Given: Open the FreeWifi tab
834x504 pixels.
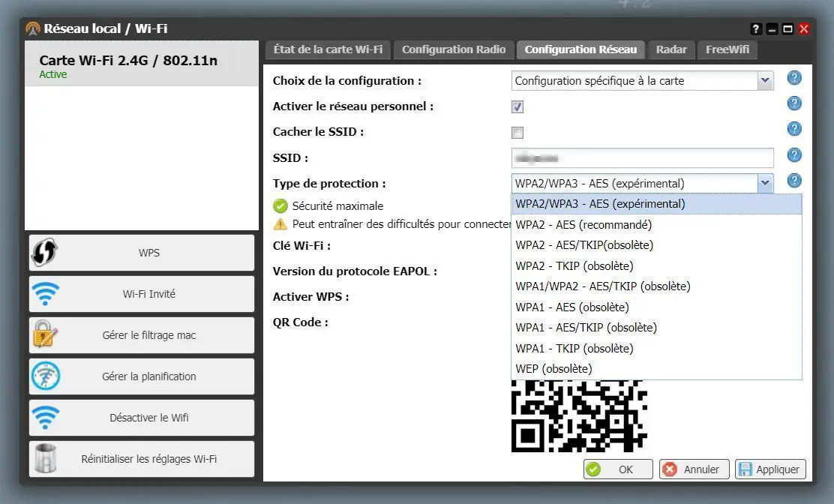Looking at the screenshot, I should (x=727, y=49).
